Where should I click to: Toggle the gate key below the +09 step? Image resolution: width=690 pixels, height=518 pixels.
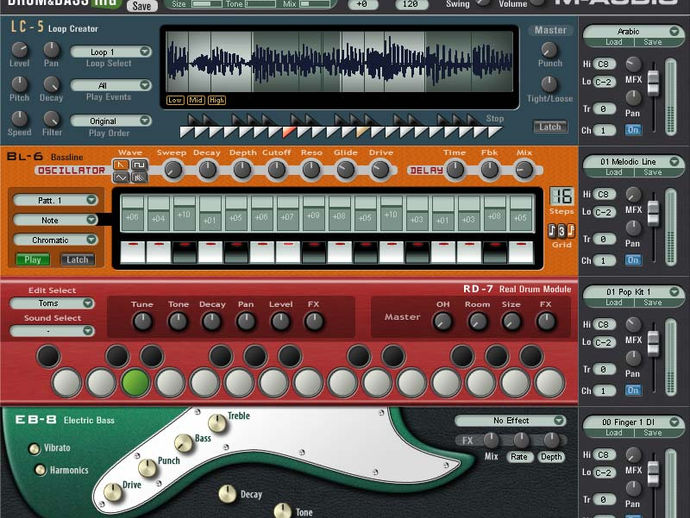coord(313,252)
